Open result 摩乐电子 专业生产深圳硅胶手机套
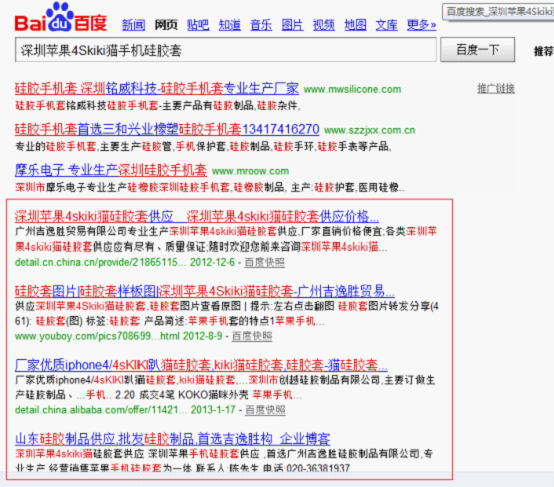The height and width of the screenshot is (487, 554). click(111, 170)
